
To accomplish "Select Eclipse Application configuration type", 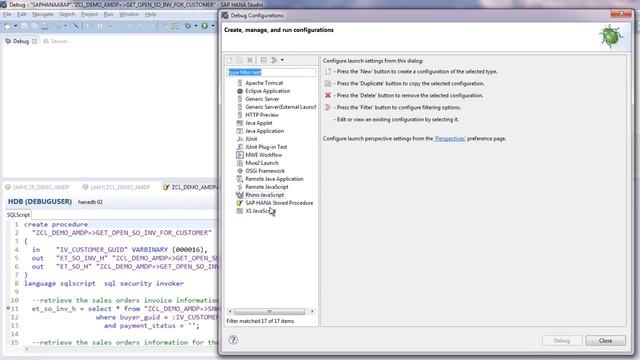I will tap(267, 91).
